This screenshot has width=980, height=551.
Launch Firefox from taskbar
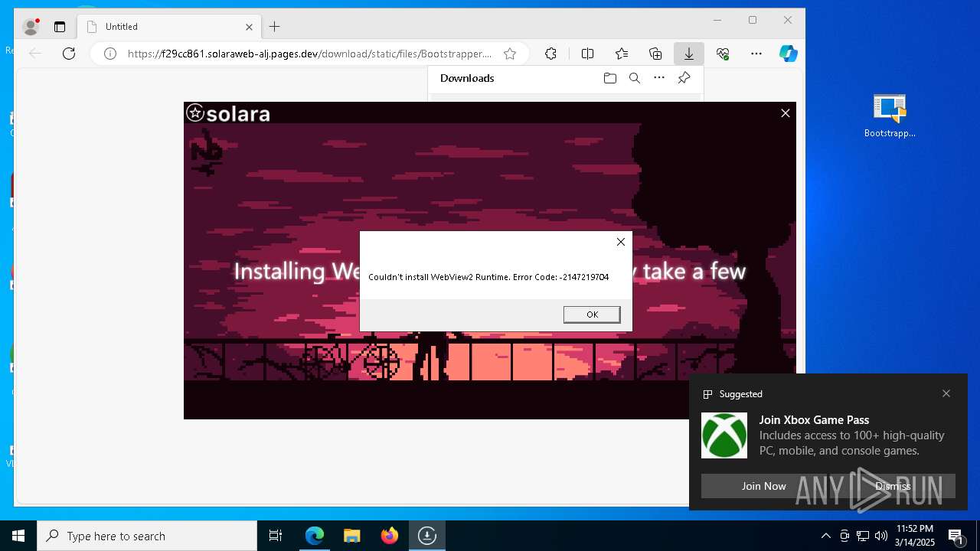point(390,536)
